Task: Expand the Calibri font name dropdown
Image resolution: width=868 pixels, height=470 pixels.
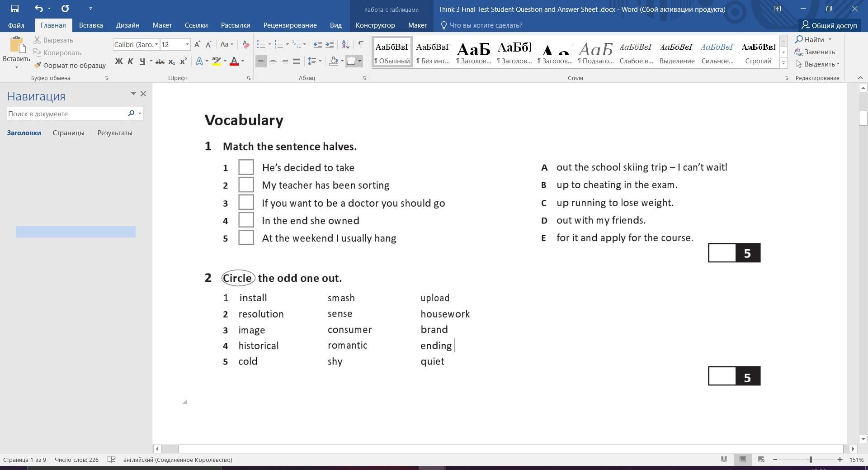Action: 156,44
